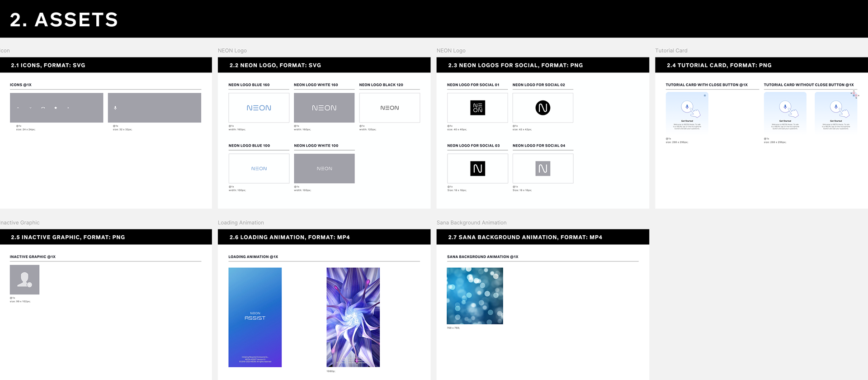868x380 pixels.
Task: Click the 2.7 SANA BACKGROUND ANIMATION header
Action: click(x=525, y=237)
